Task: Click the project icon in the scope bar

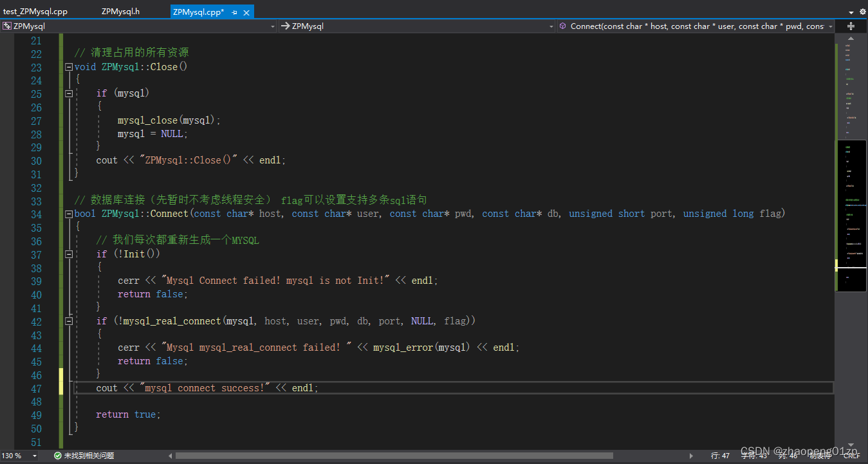Action: [7, 26]
